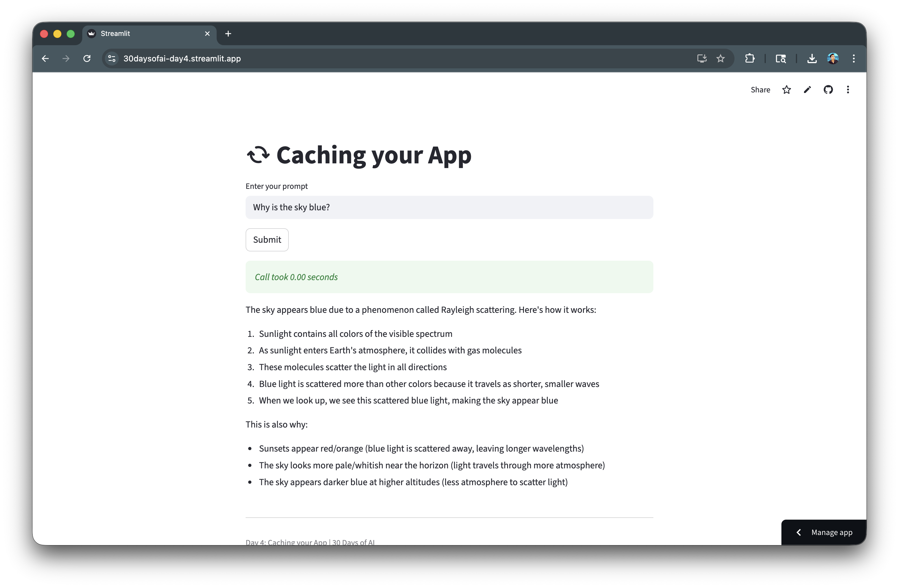Open a new tab with plus button

(228, 34)
